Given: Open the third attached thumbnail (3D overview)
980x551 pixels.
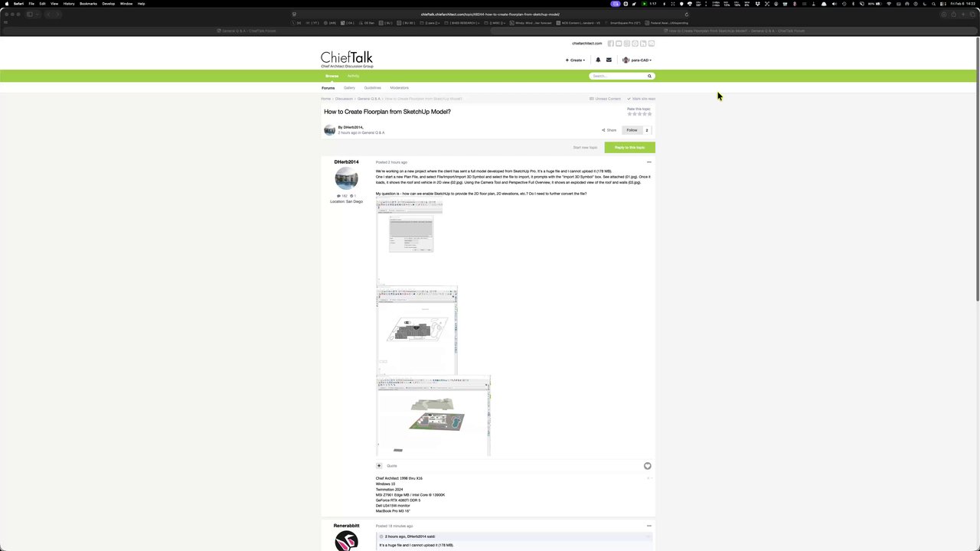Looking at the screenshot, I should coord(433,416).
